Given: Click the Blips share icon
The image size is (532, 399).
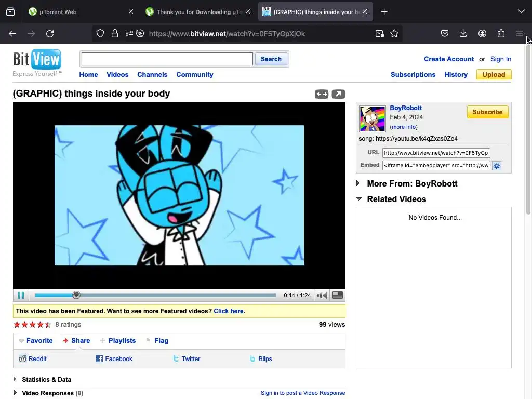Looking at the screenshot, I should tap(252, 358).
